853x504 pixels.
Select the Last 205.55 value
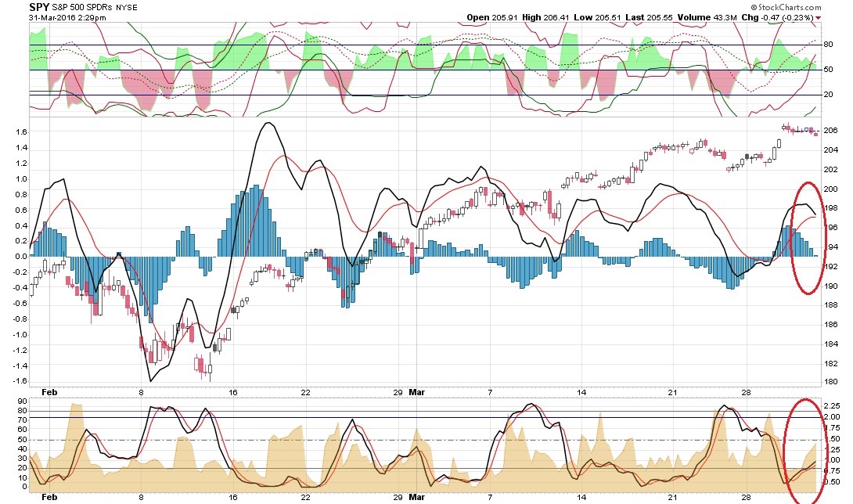(x=650, y=17)
